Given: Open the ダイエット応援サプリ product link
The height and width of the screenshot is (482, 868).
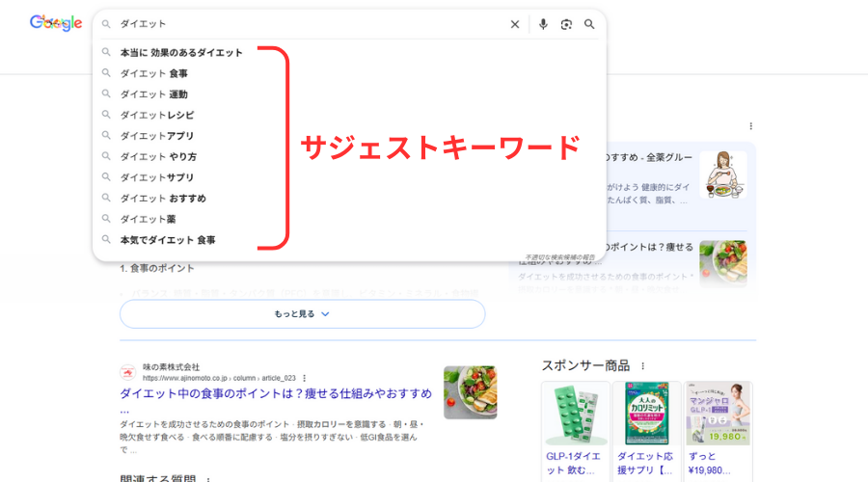Looking at the screenshot, I should (x=645, y=463).
